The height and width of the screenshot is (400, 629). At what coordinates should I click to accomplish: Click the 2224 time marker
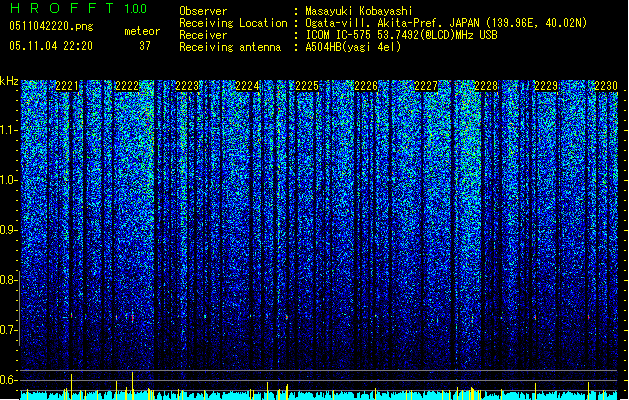click(247, 86)
